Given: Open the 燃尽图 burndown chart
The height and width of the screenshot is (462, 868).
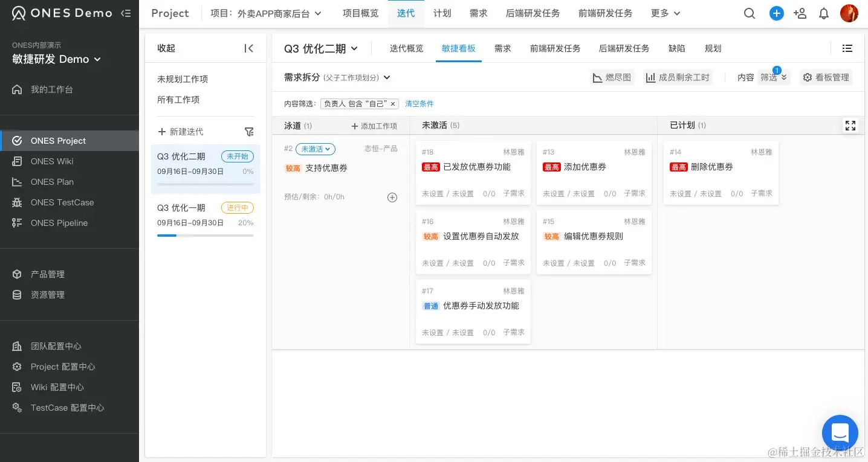Looking at the screenshot, I should click(x=612, y=77).
